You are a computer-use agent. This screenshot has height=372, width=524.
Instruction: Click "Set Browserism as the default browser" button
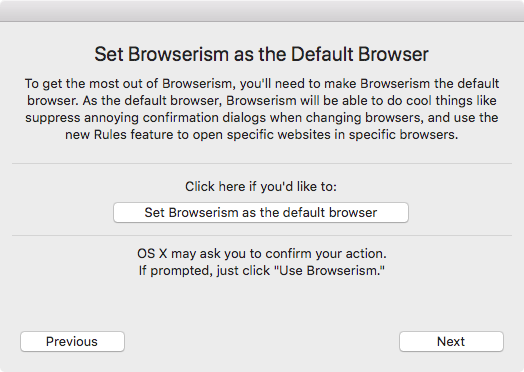pyautogui.click(x=261, y=213)
